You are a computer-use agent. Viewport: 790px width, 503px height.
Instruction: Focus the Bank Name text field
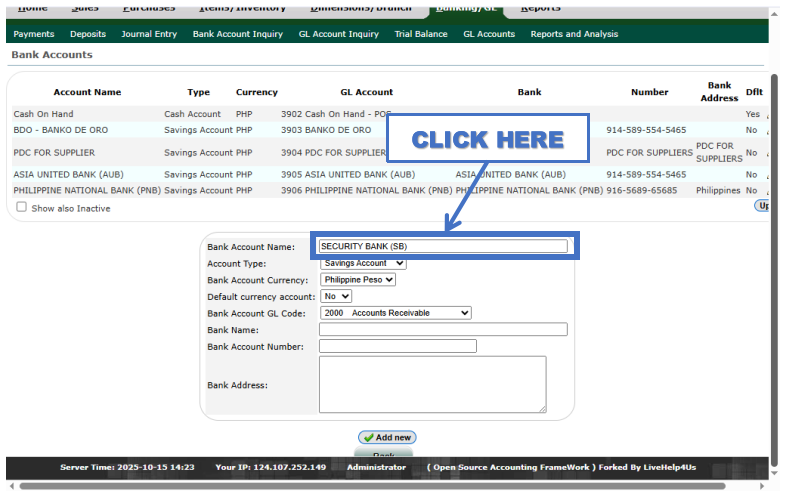443,330
